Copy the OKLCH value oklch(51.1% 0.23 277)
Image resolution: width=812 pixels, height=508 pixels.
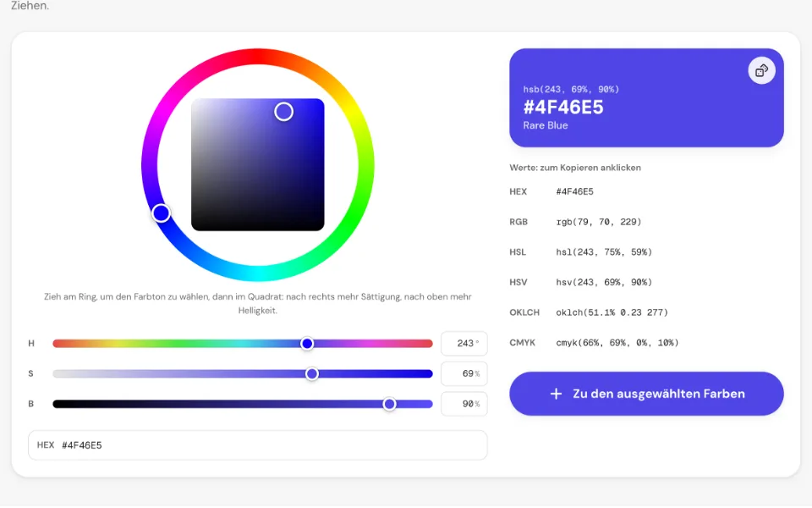612,312
